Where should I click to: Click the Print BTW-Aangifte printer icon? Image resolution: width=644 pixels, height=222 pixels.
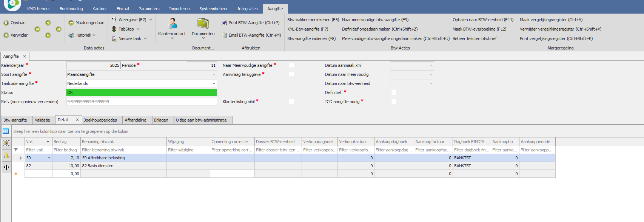tap(224, 23)
